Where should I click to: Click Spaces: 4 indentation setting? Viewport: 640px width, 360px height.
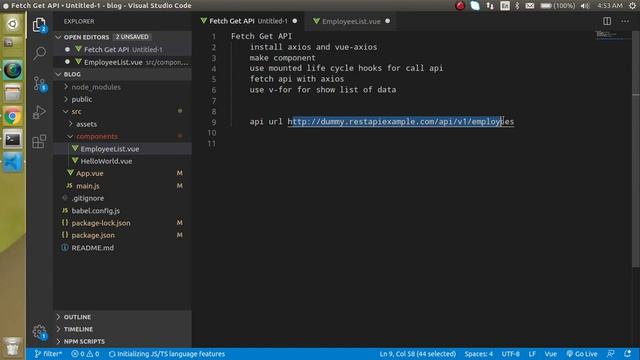479,354
